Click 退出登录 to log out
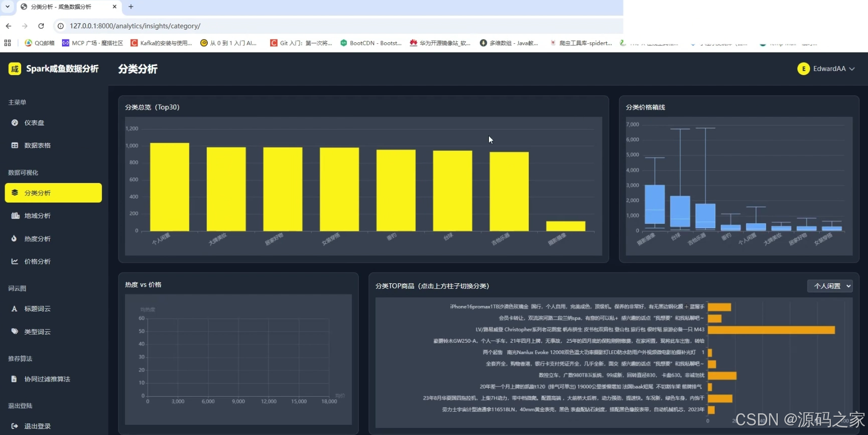Image resolution: width=868 pixels, height=435 pixels. 53,426
